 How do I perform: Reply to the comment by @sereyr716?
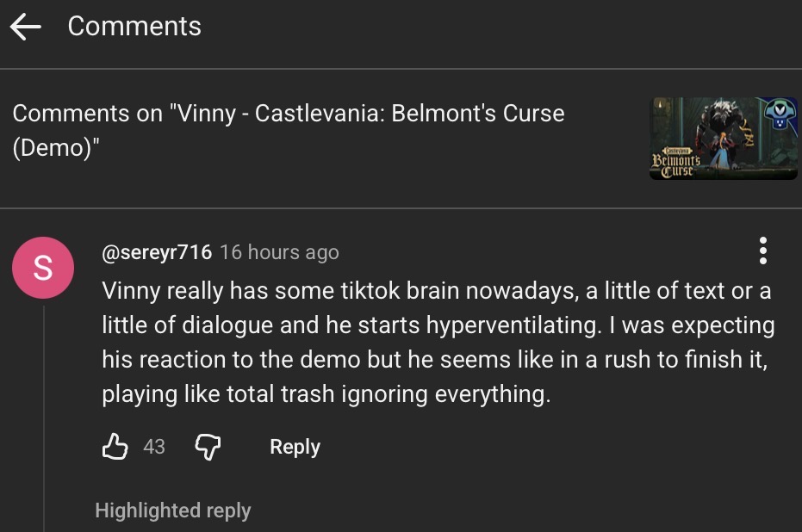295,447
